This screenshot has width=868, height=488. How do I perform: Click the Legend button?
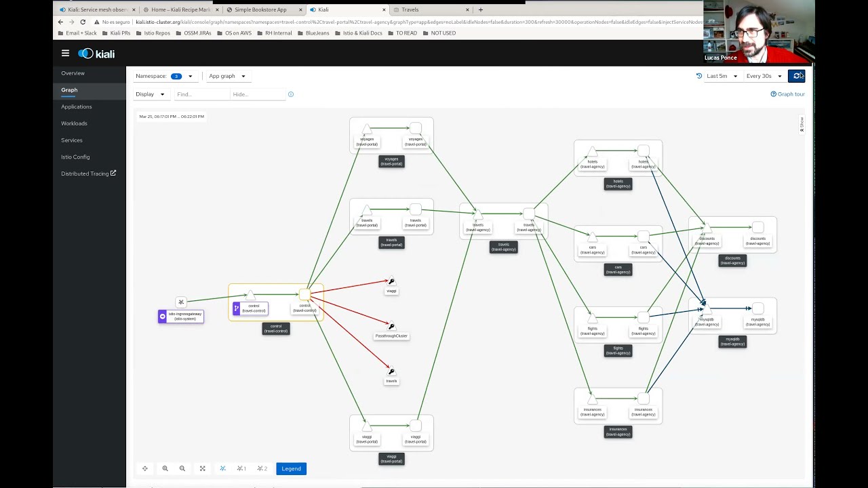pyautogui.click(x=291, y=468)
